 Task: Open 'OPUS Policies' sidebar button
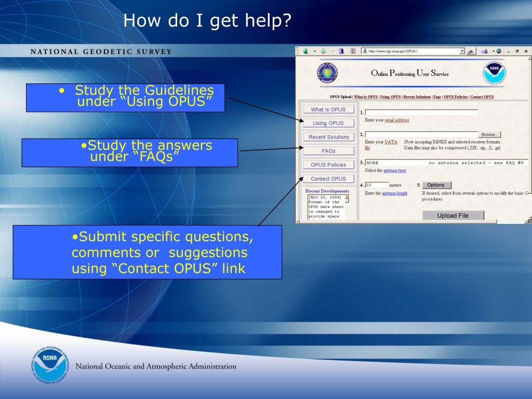coord(328,165)
